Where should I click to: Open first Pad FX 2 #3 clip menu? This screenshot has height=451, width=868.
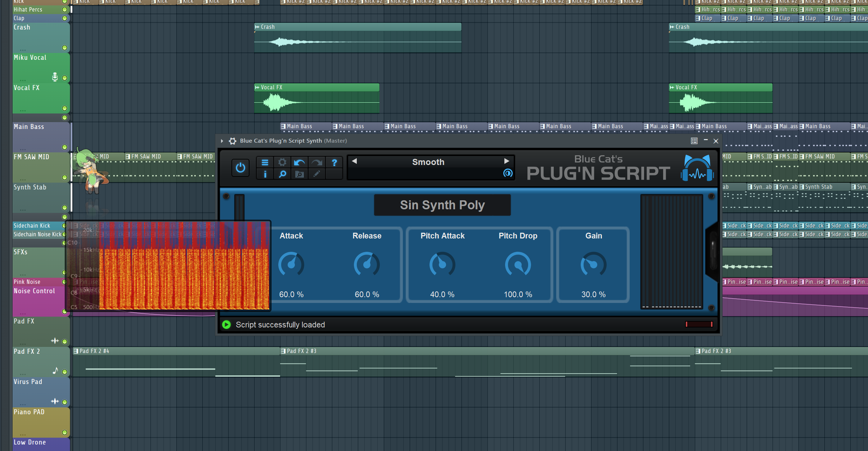[x=284, y=351]
